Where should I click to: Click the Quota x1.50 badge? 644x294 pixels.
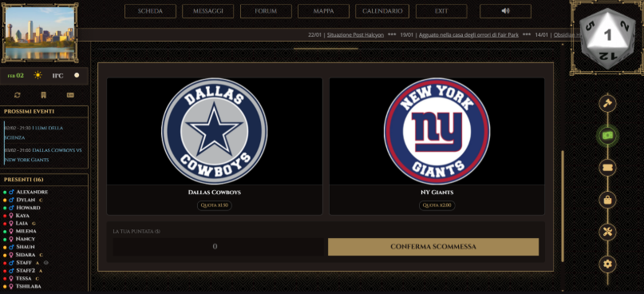214,205
